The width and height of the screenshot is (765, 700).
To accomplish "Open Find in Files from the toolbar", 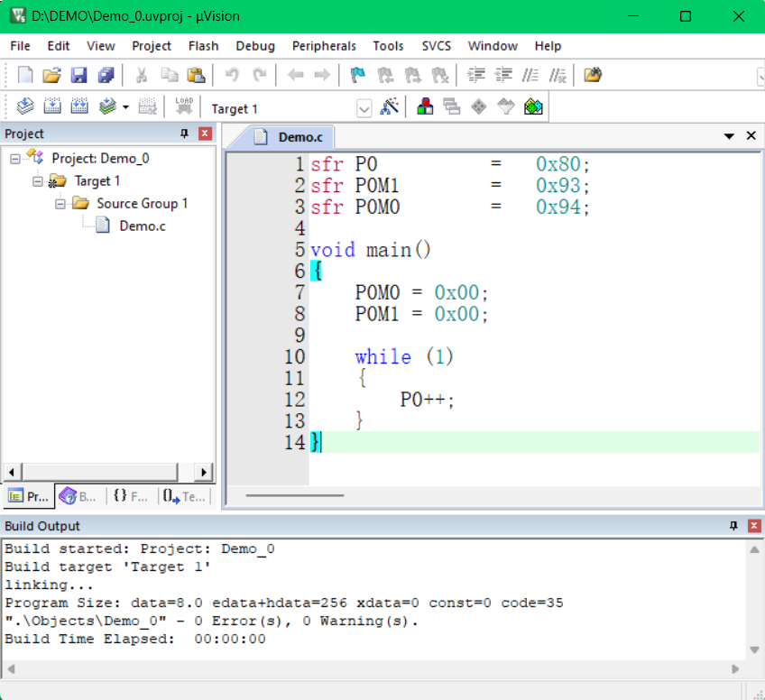I will [x=593, y=75].
